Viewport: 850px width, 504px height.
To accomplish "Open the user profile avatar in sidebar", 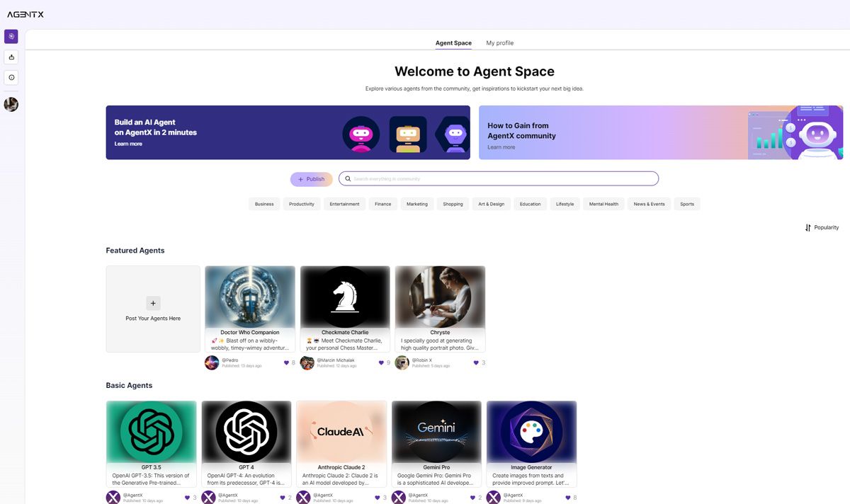I will (11, 105).
